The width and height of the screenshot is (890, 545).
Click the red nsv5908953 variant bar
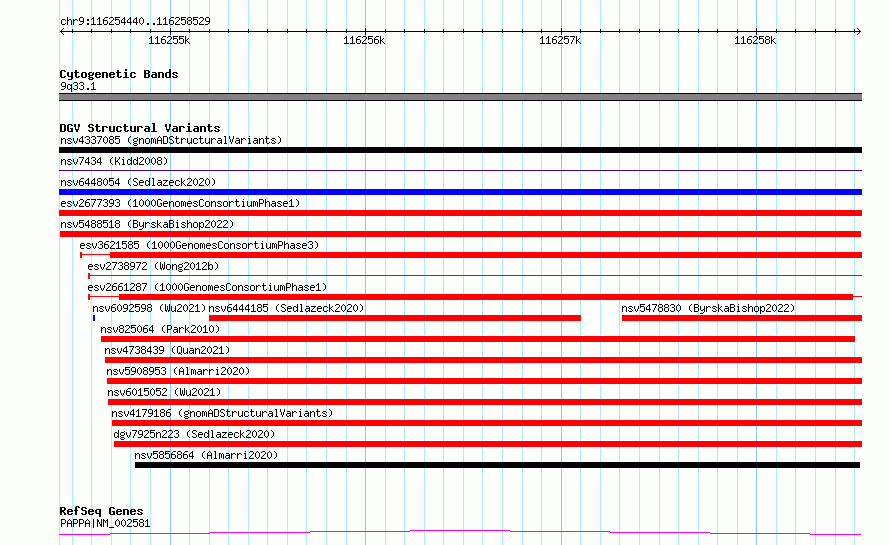point(484,381)
